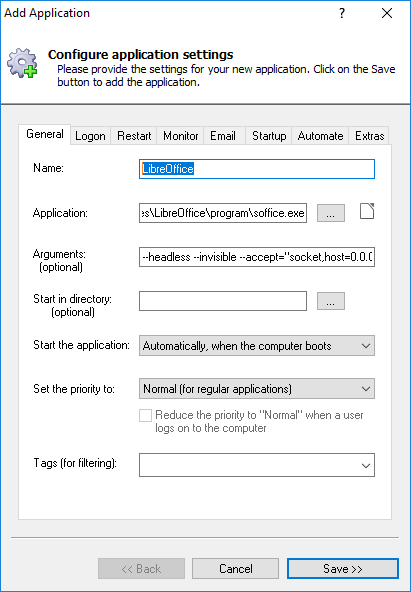Go to the Monitor tab

(180, 136)
